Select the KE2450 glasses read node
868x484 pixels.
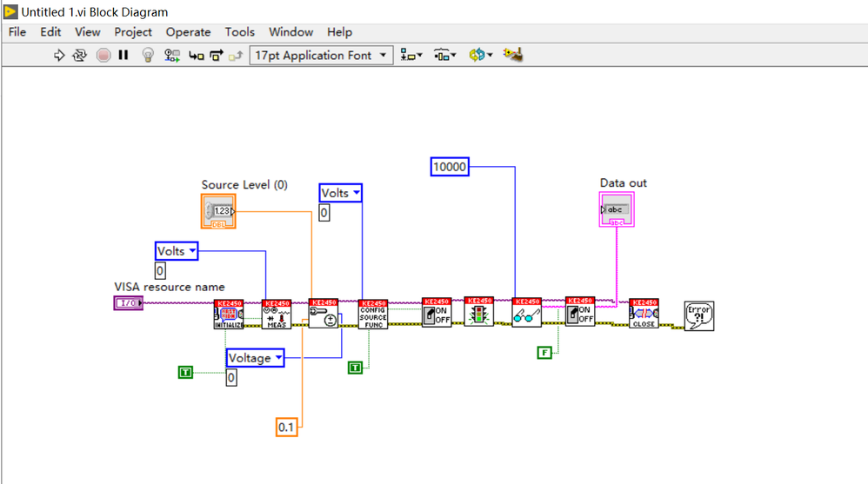click(526, 313)
